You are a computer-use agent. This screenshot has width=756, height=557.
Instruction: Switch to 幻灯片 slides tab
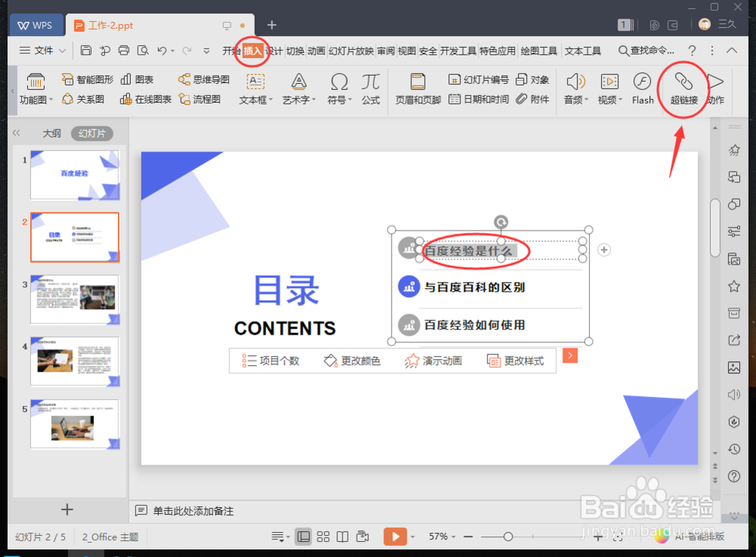coord(92,133)
